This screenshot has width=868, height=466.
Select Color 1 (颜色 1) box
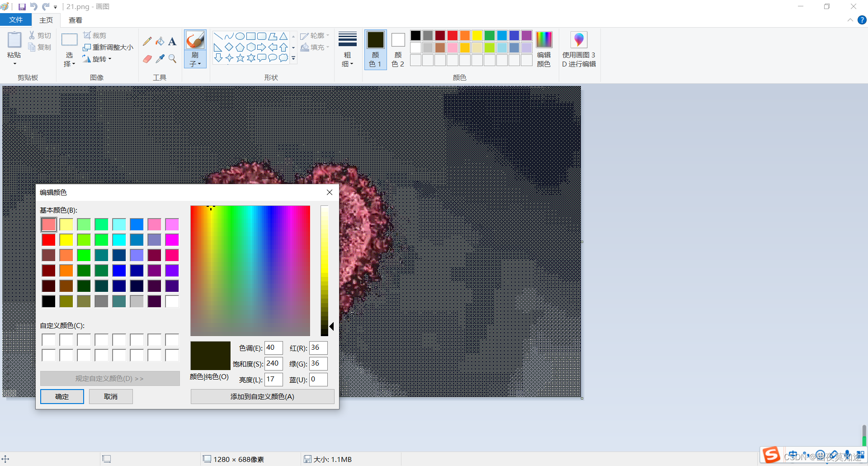tap(376, 49)
